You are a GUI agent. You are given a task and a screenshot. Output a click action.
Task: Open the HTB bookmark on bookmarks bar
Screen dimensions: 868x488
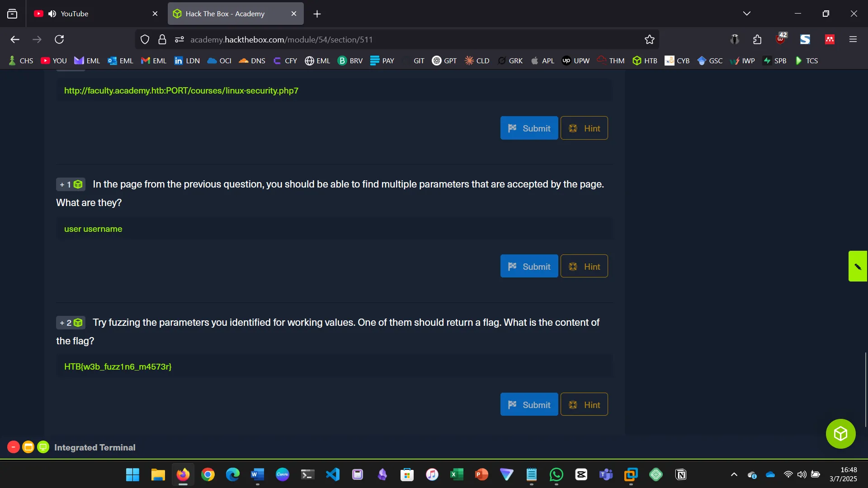645,60
